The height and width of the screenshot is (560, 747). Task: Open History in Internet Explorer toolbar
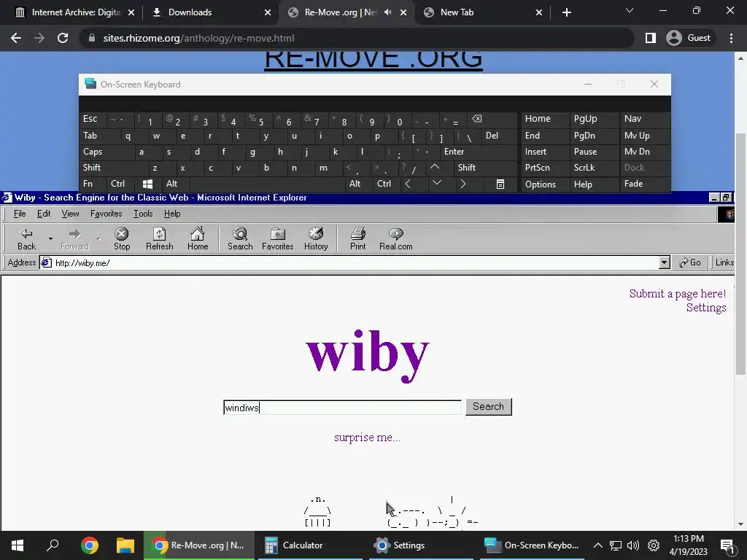(316, 238)
